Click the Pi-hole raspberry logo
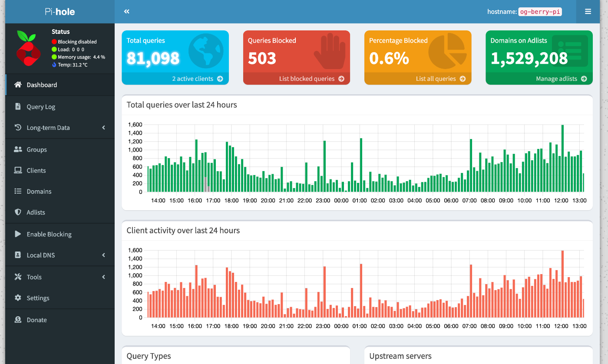 point(28,48)
